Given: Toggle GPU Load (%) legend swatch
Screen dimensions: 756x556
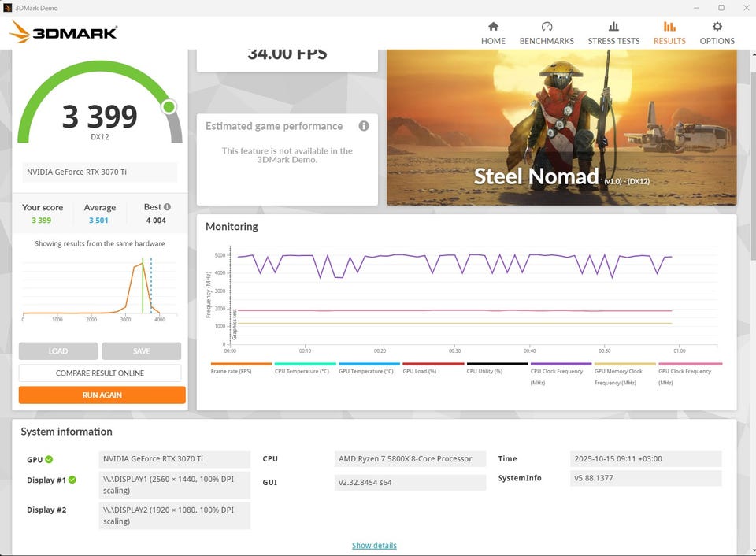Looking at the screenshot, I should point(433,364).
